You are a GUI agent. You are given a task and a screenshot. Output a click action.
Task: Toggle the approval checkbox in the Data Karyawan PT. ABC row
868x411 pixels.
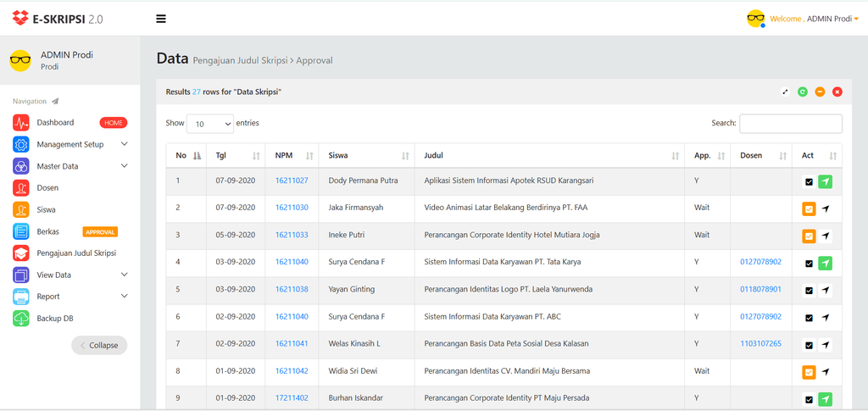809,318
